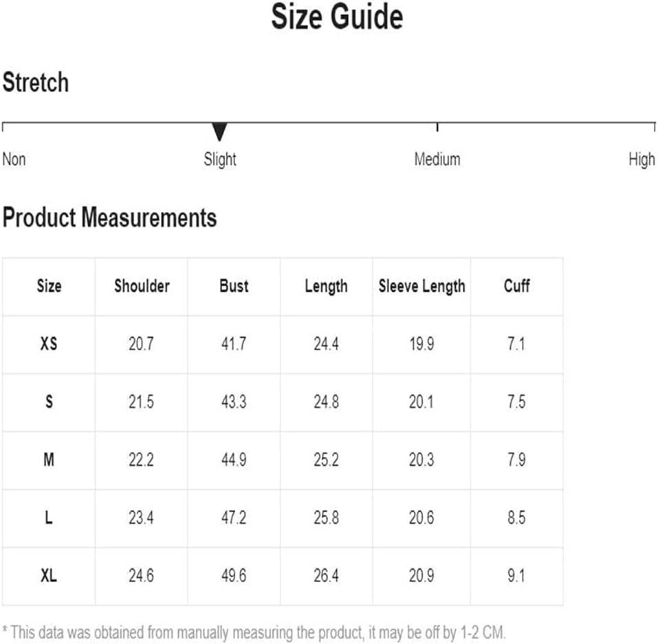Select the Cuff column header

(x=516, y=286)
